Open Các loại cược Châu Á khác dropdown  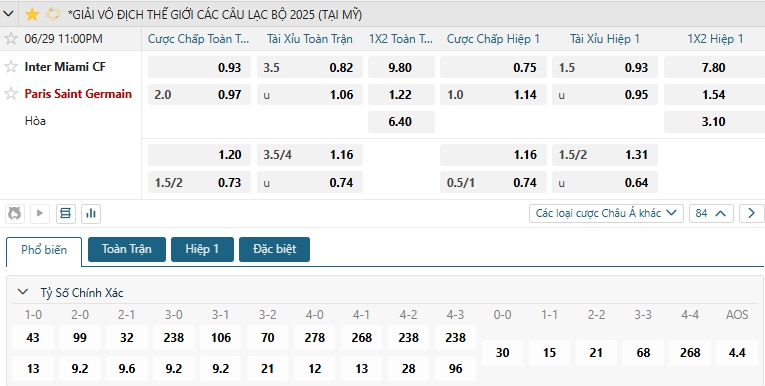(606, 213)
